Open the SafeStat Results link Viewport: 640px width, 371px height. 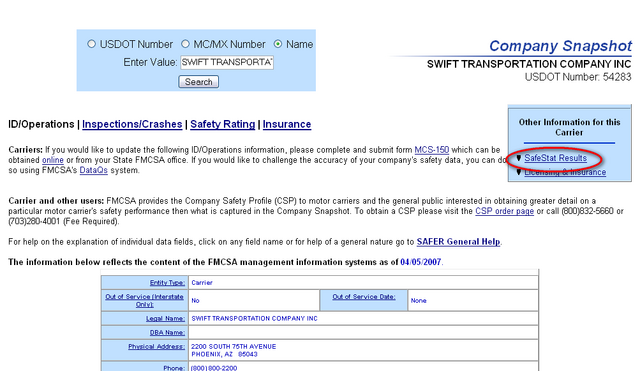(x=556, y=158)
